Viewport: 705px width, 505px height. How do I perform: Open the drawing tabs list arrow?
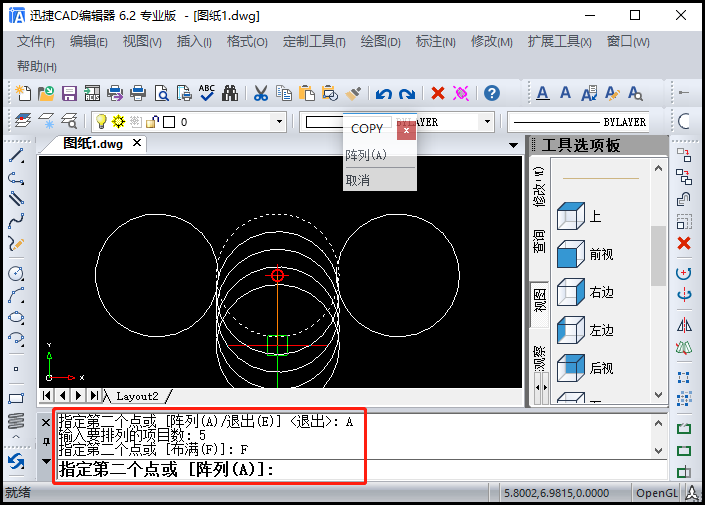[513, 145]
